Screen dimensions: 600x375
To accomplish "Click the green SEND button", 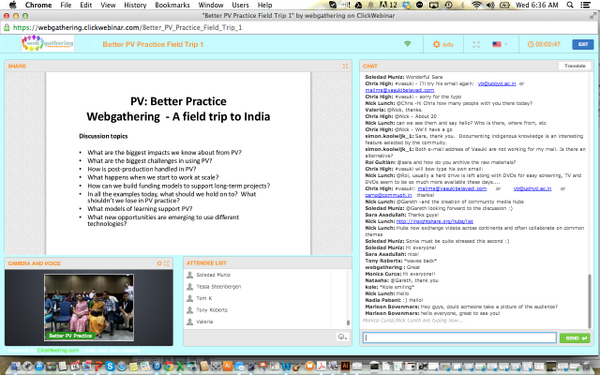I will (575, 338).
